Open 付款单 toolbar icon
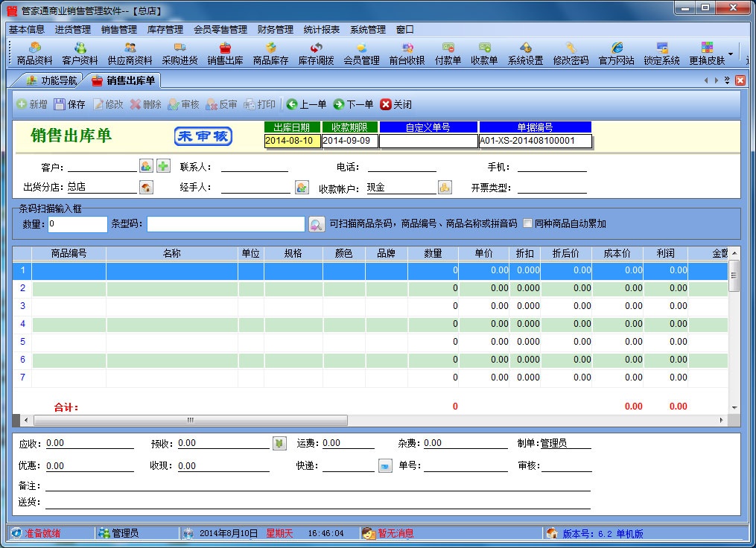The image size is (756, 548). [448, 53]
